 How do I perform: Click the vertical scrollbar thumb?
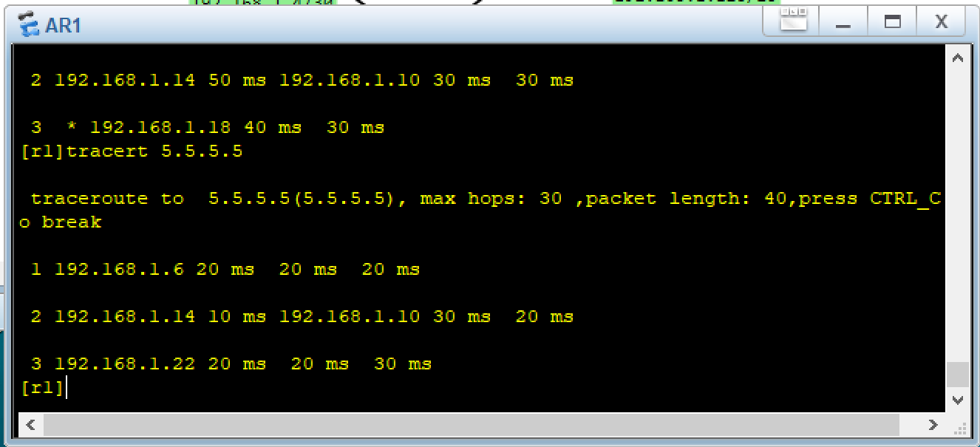(x=958, y=374)
